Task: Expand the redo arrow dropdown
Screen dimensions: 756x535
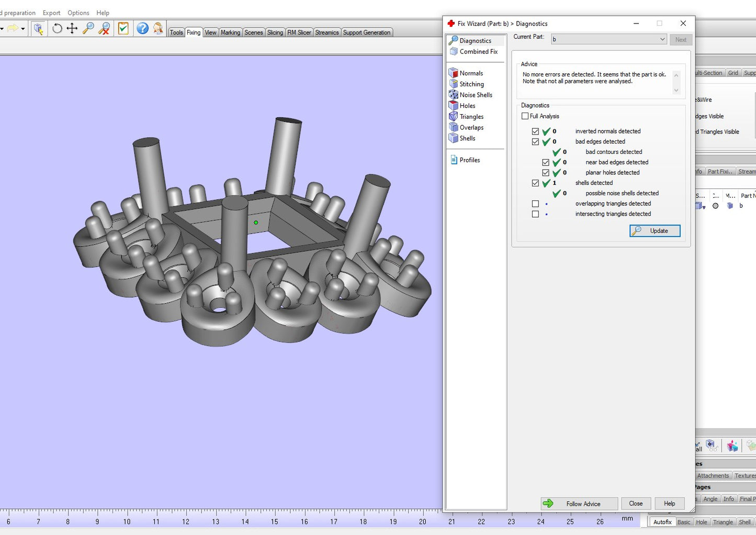Action: (23, 29)
